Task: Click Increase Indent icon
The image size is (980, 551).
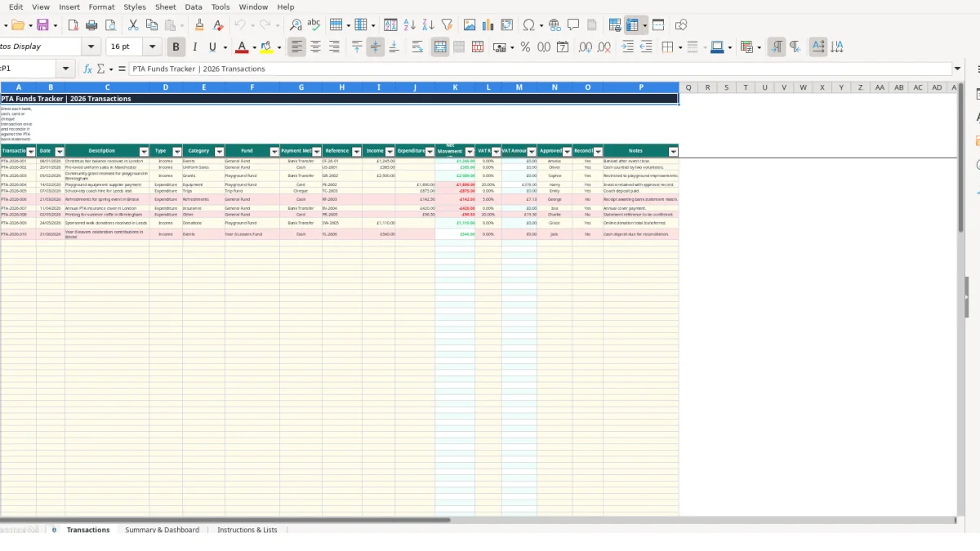Action: pyautogui.click(x=627, y=47)
